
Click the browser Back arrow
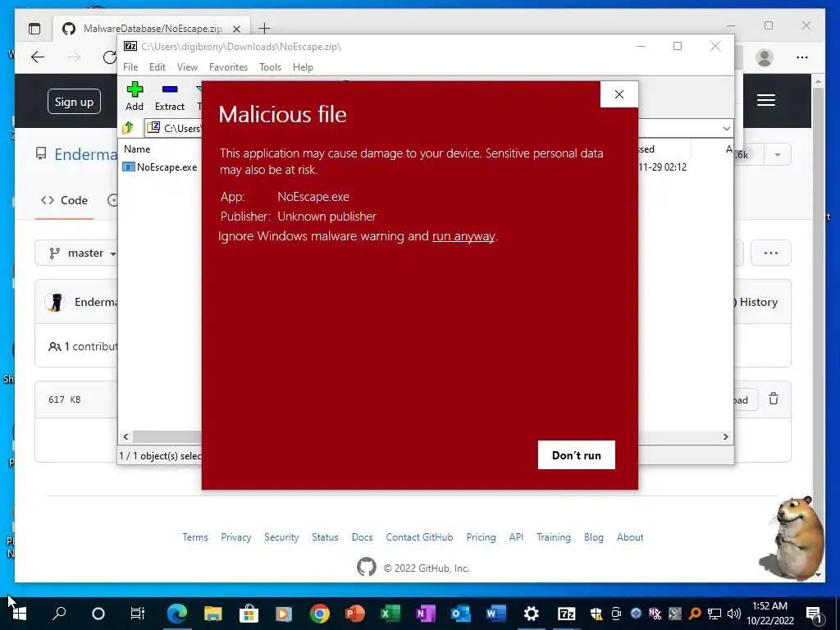38,57
